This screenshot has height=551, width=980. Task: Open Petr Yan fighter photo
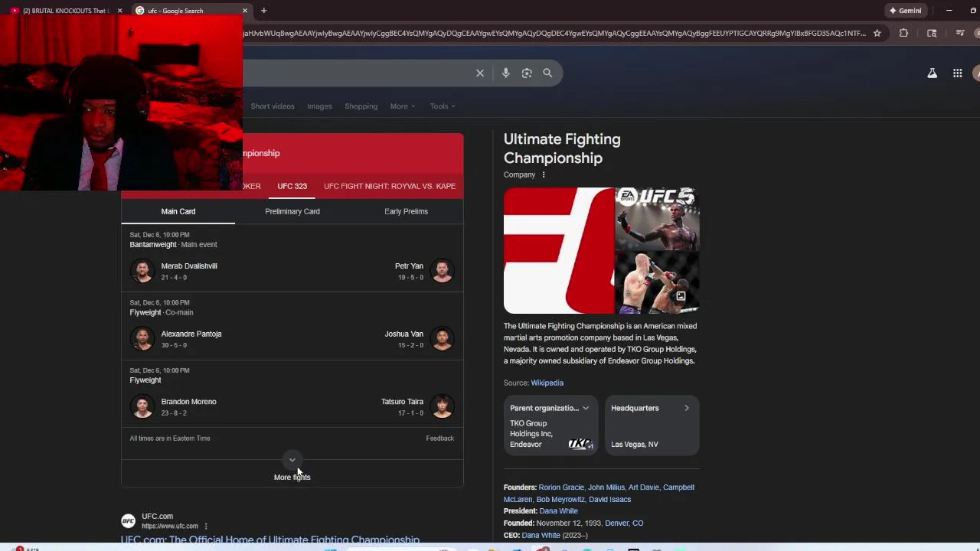coord(442,271)
